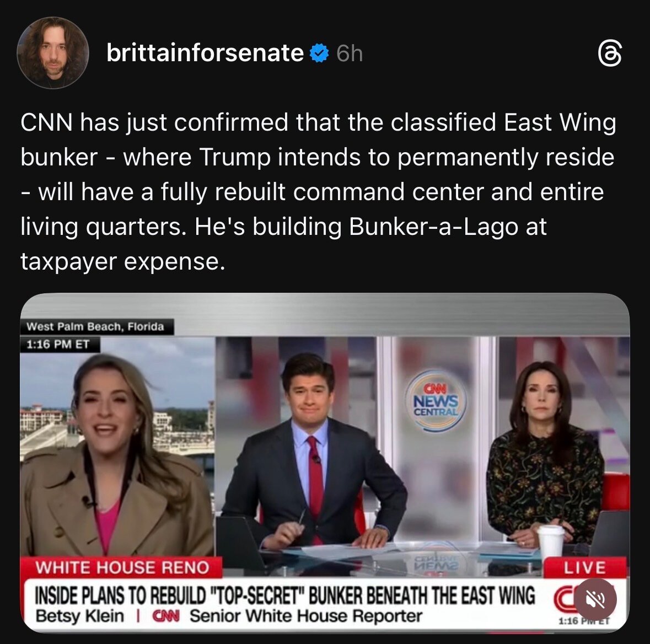Viewport: 650px width, 644px height.
Task: Click the Betsy Klein name caption
Action: click(x=79, y=616)
